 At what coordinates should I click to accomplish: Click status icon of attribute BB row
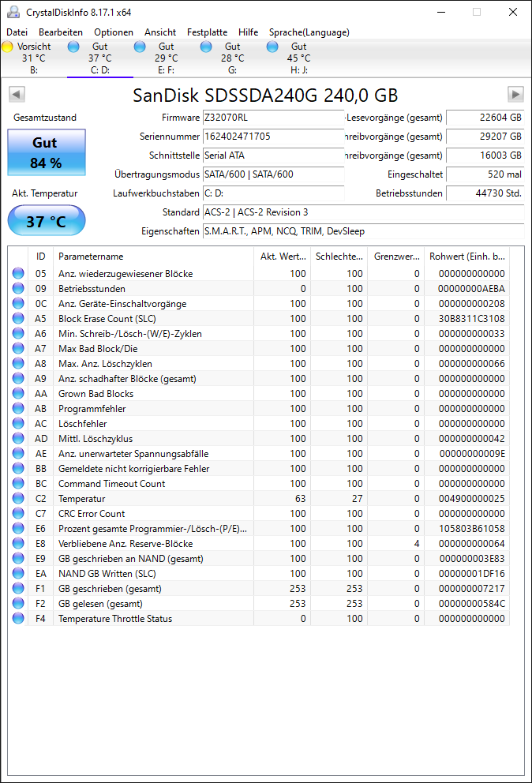point(18,468)
